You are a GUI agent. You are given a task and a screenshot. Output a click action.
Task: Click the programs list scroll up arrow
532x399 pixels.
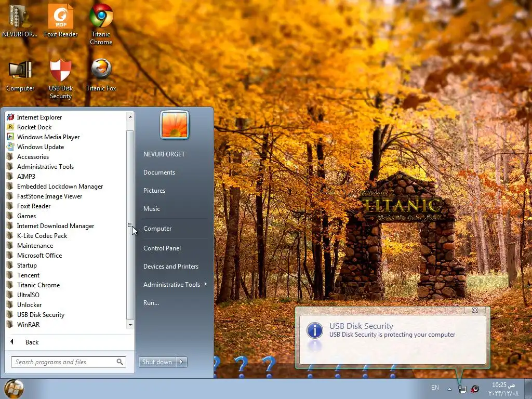pos(130,117)
